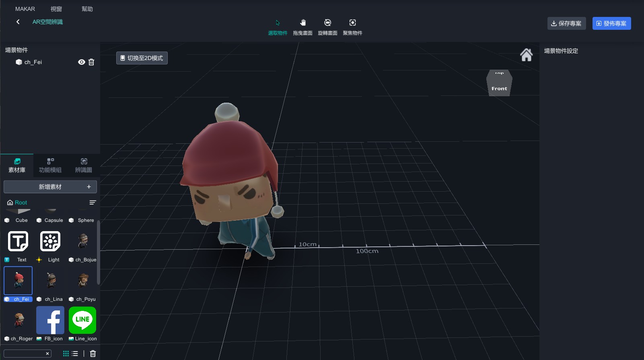Select the Light asset thumbnail
Screen dimensions: 644x360
tap(50, 241)
